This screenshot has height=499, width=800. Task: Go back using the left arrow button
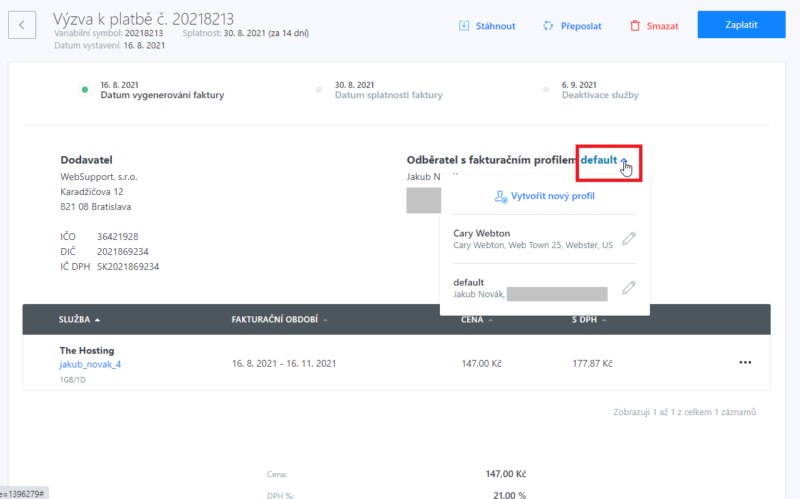click(x=22, y=25)
